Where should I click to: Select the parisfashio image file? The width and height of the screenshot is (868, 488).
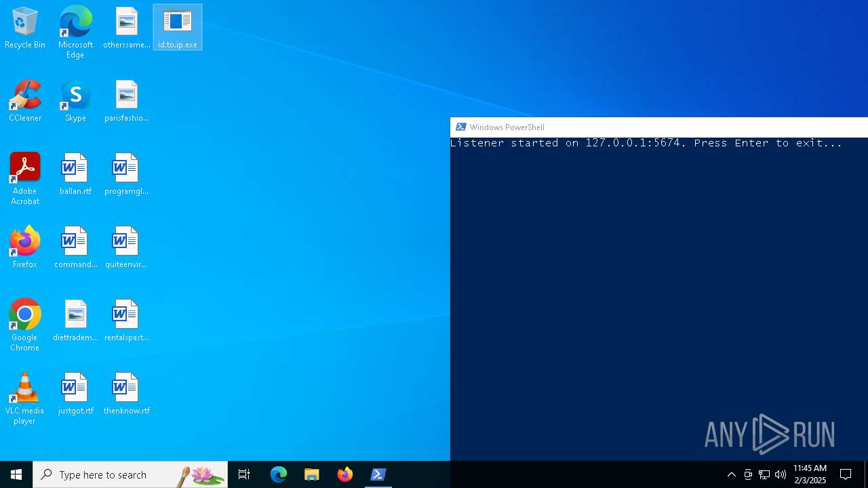point(127,101)
